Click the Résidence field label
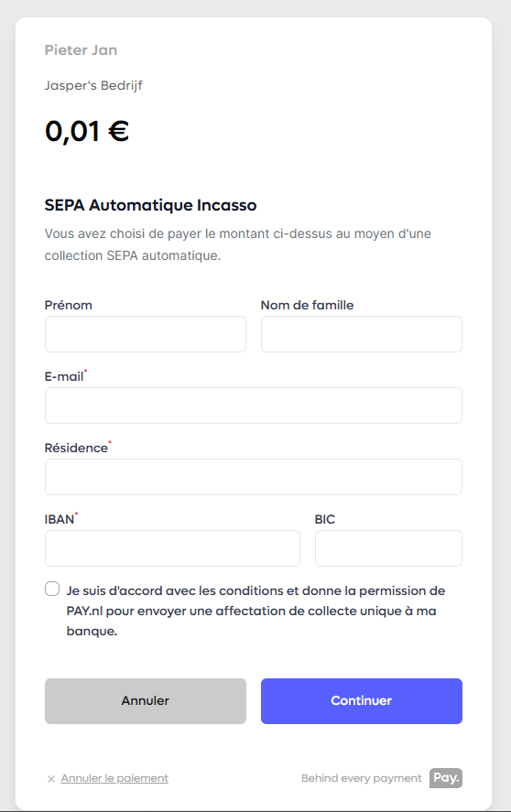 [x=76, y=448]
